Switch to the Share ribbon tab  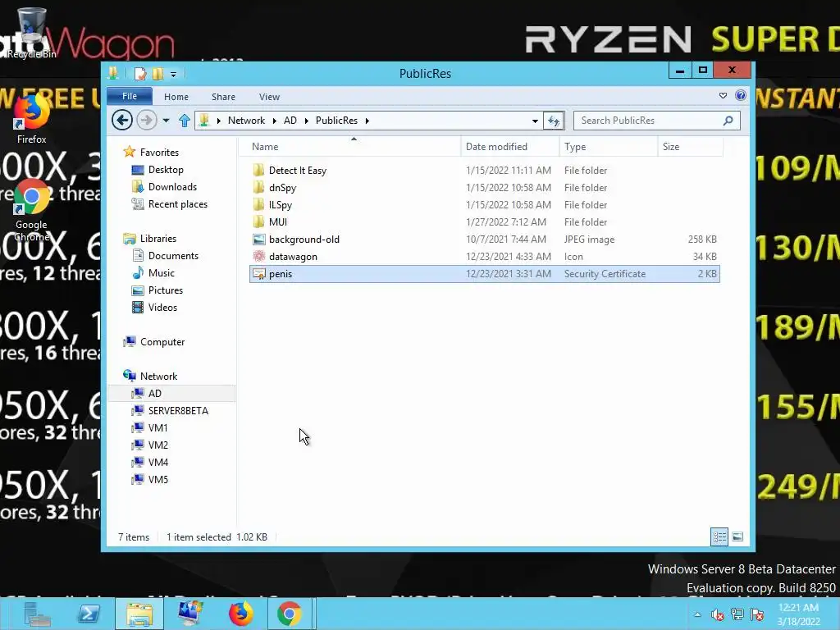point(223,97)
